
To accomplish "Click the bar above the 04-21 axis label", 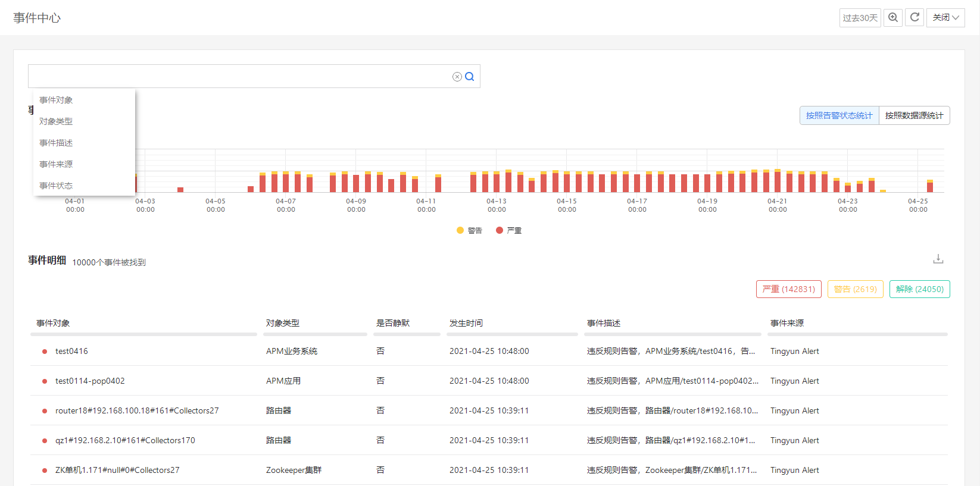I will 778,180.
